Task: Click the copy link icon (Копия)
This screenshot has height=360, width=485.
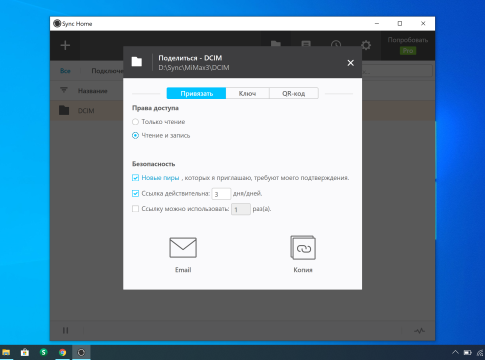Action: (303, 247)
